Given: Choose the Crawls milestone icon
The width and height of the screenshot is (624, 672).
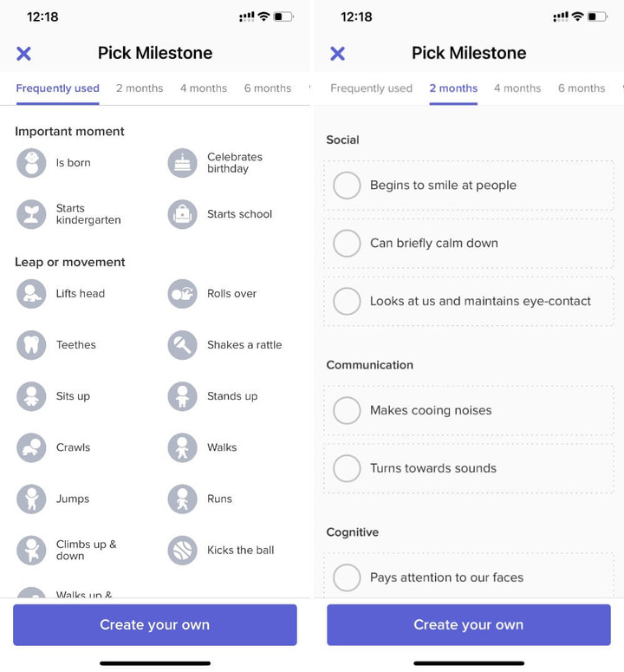Looking at the screenshot, I should (x=31, y=447).
